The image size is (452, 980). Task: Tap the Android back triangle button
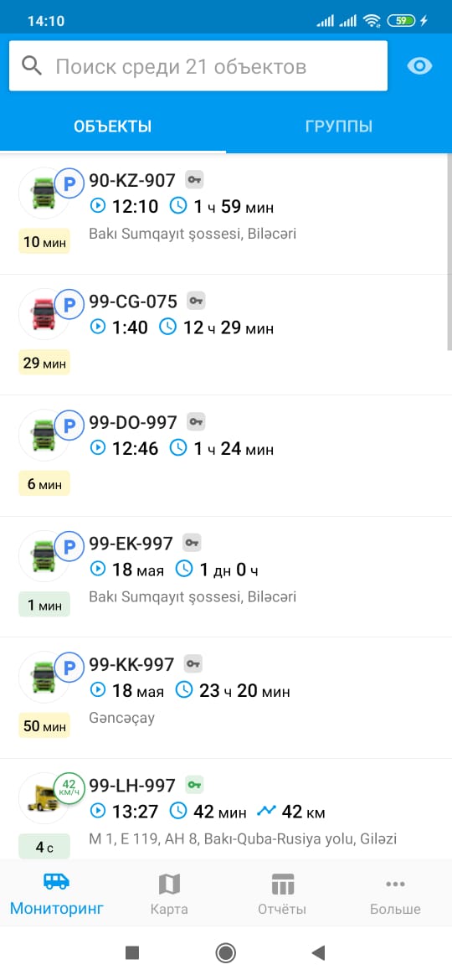point(318,952)
